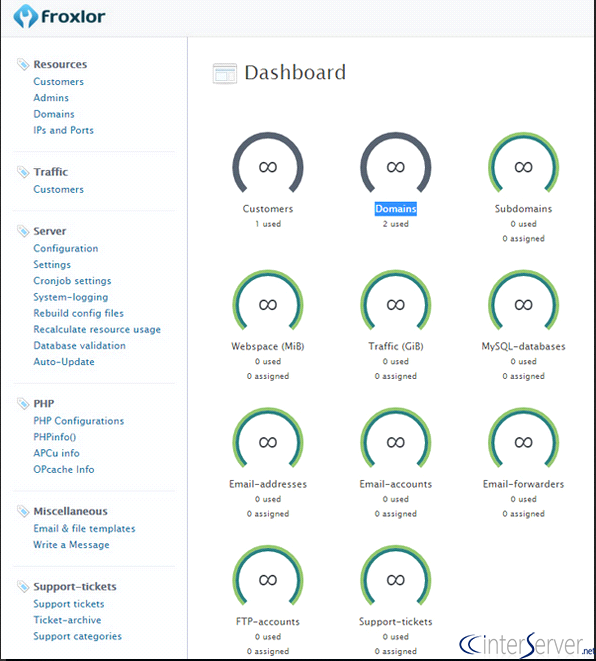
Task: Open the Settings link
Action: 52,264
